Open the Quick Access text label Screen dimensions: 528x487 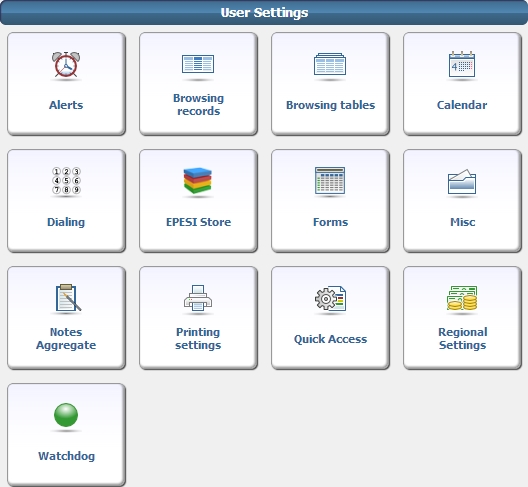(330, 339)
